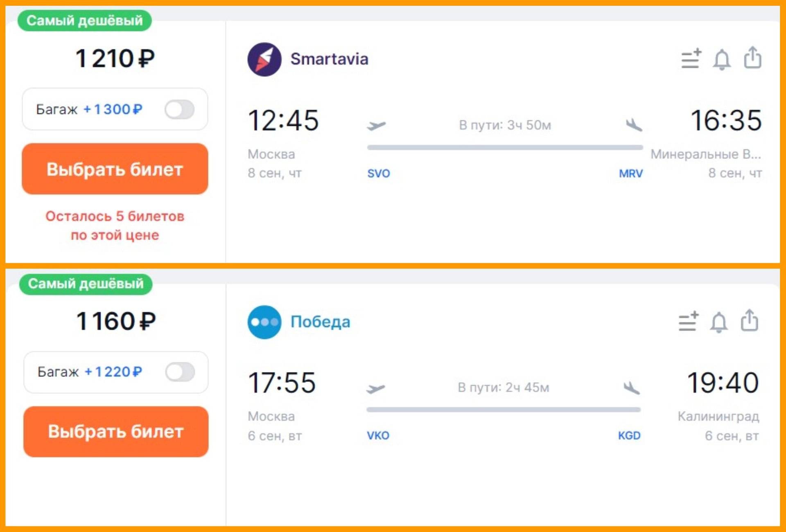This screenshot has width=786, height=532.
Task: Add Smartavia flight to comparison list
Action: (691, 59)
